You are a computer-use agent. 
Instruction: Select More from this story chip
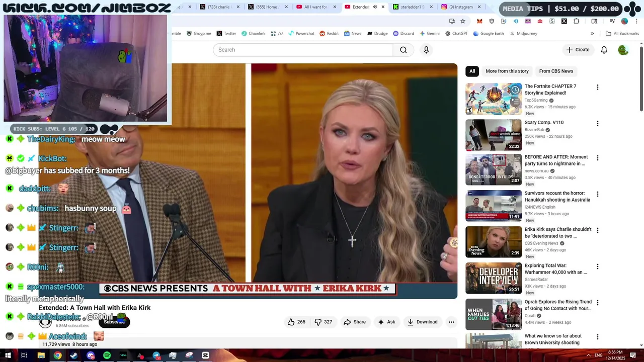pyautogui.click(x=507, y=71)
